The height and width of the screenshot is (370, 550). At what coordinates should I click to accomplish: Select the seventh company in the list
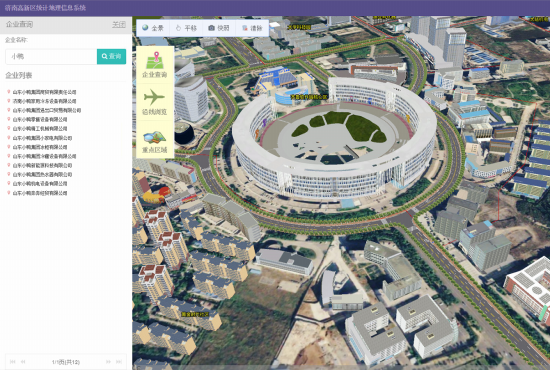40,147
